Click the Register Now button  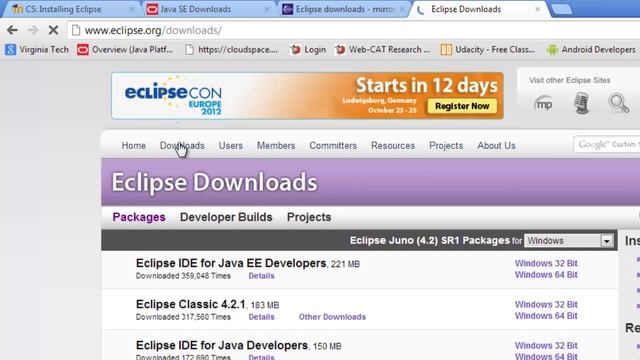point(462,106)
